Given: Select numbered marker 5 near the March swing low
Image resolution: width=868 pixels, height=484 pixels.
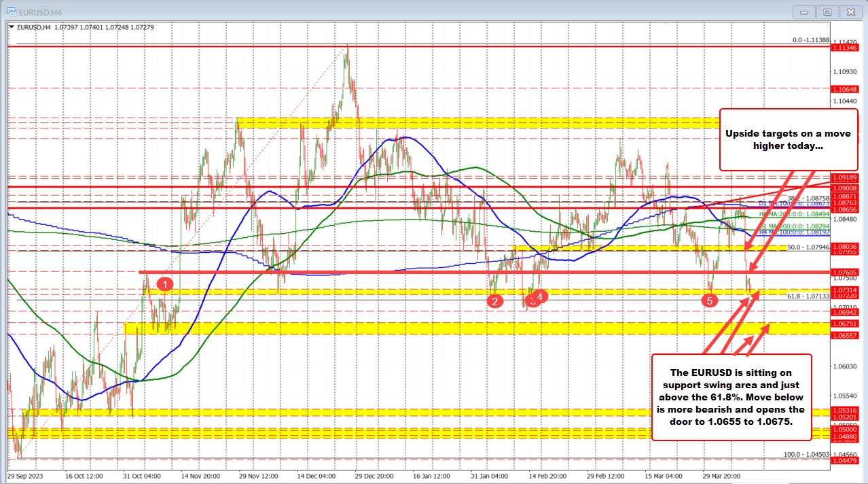Looking at the screenshot, I should tap(710, 299).
